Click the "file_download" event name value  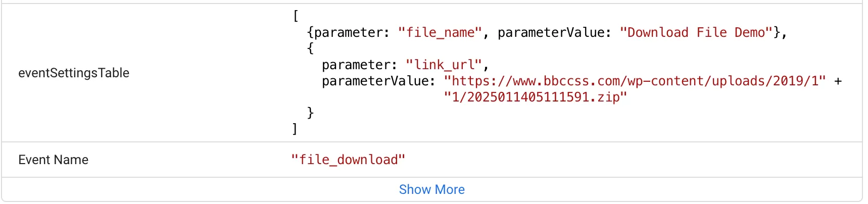click(348, 160)
